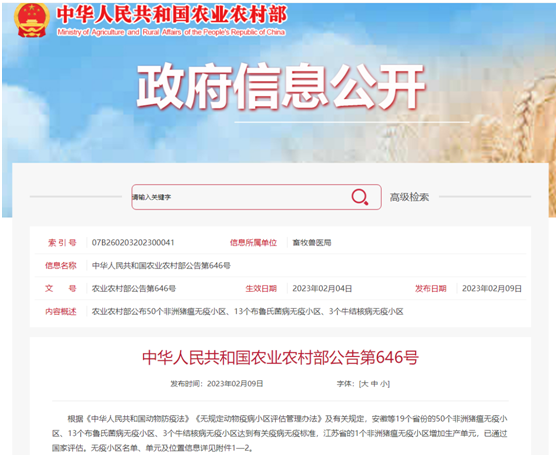Screen dimensions: 558x457
Task: Select 小 font size option
Action: pyautogui.click(x=384, y=384)
